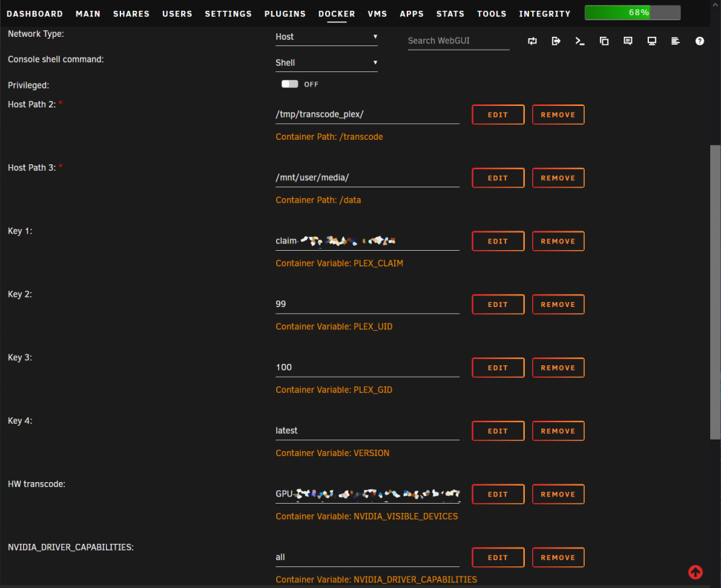Click the monitor system info icon

(x=652, y=41)
